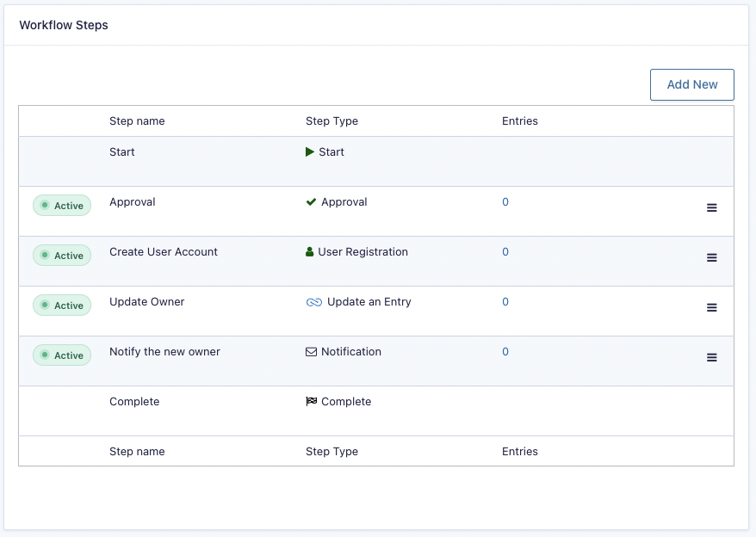This screenshot has height=537, width=756.
Task: Click the Update an Entry link icon
Action: (x=313, y=302)
